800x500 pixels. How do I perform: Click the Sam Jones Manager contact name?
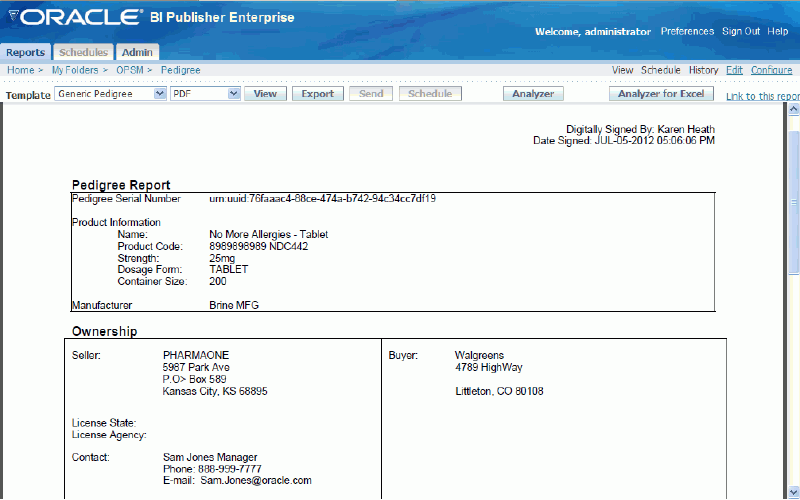pyautogui.click(x=210, y=457)
